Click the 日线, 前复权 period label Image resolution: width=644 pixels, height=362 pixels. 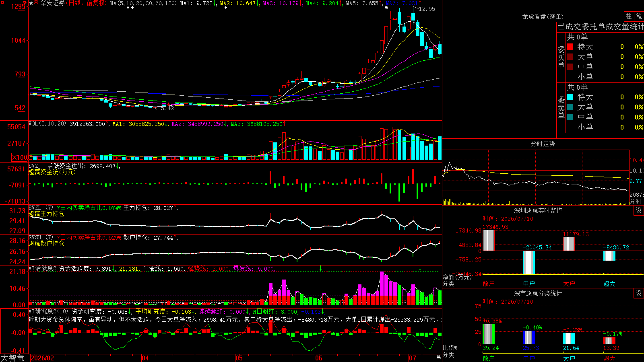coord(87,3)
